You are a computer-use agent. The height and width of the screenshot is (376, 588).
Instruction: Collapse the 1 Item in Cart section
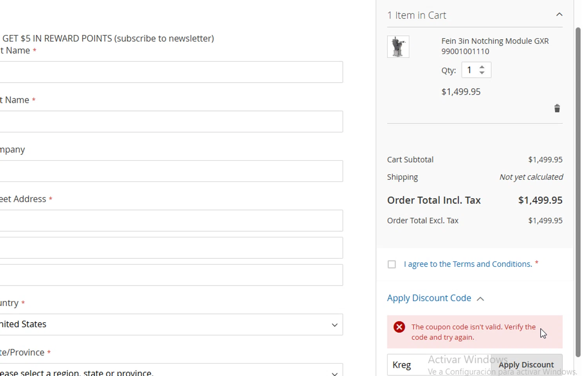pos(559,15)
